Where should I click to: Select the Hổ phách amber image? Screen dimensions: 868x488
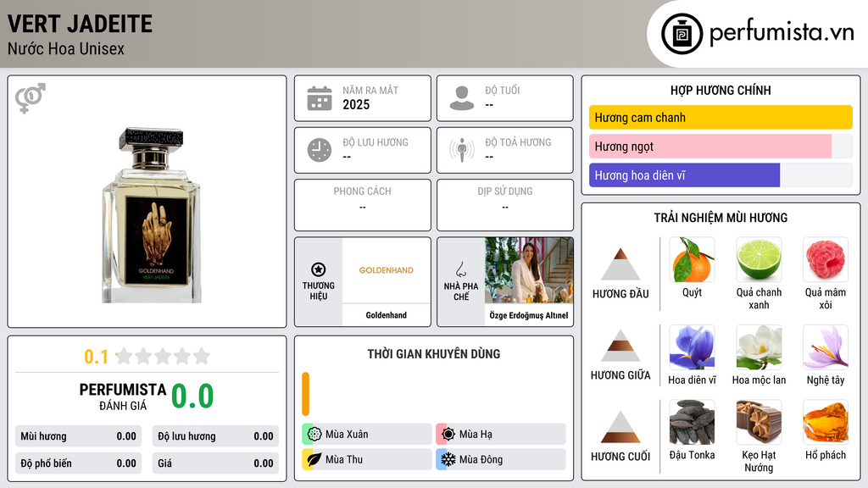point(826,423)
